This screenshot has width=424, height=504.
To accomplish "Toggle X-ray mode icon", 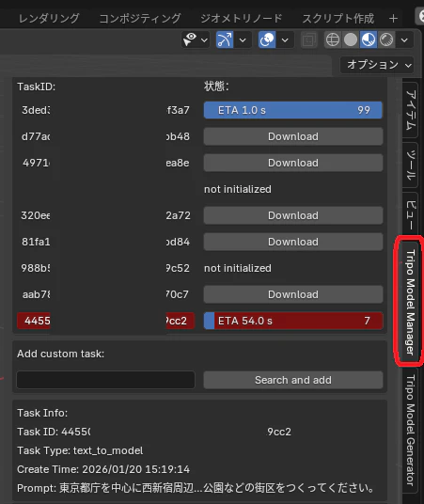I will pyautogui.click(x=309, y=39).
